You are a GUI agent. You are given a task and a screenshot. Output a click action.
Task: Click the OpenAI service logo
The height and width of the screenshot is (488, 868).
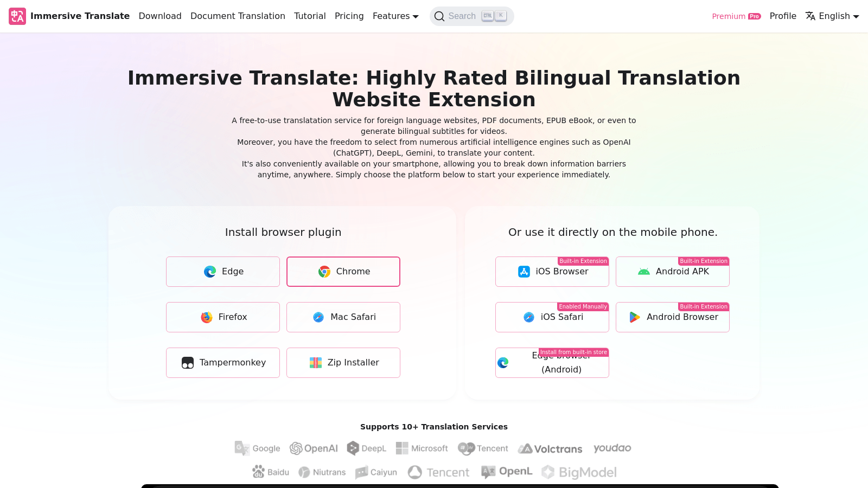pyautogui.click(x=314, y=448)
